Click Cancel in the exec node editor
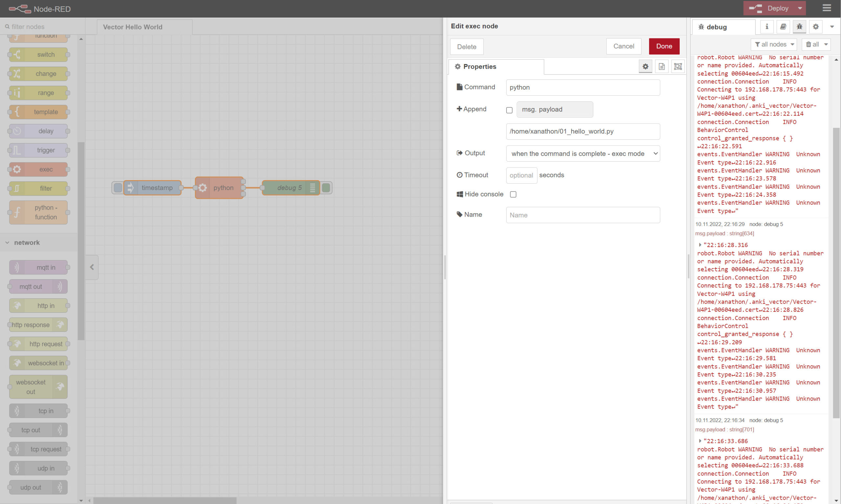 coord(624,46)
